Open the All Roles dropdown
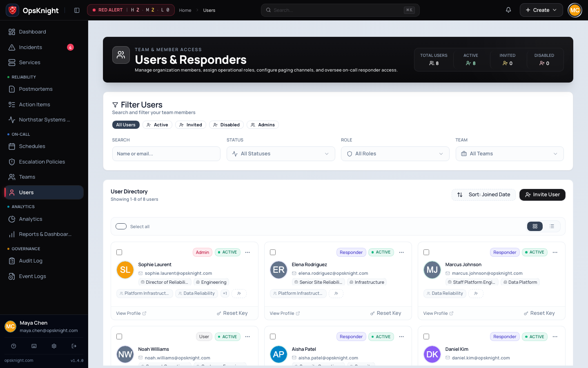588x368 pixels. coord(395,154)
